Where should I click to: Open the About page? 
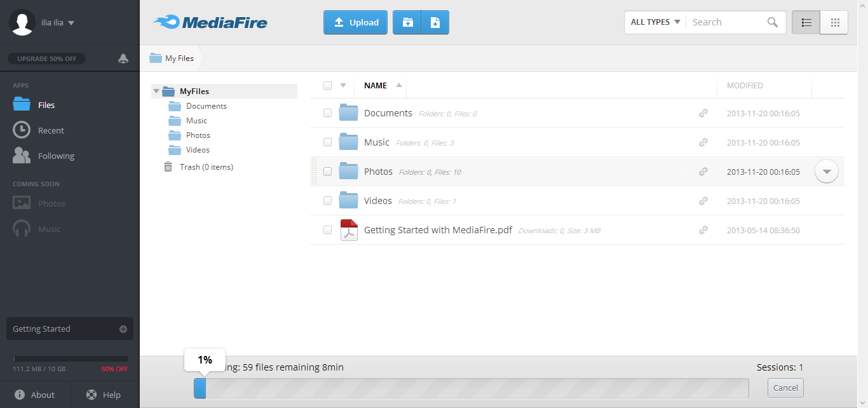[x=35, y=395]
